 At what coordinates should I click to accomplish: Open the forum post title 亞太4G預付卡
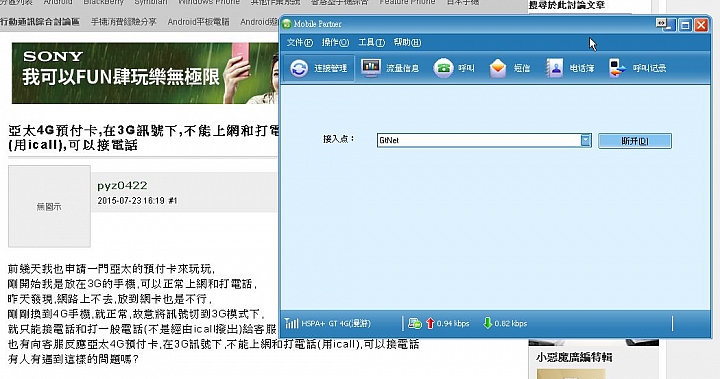pos(143,138)
